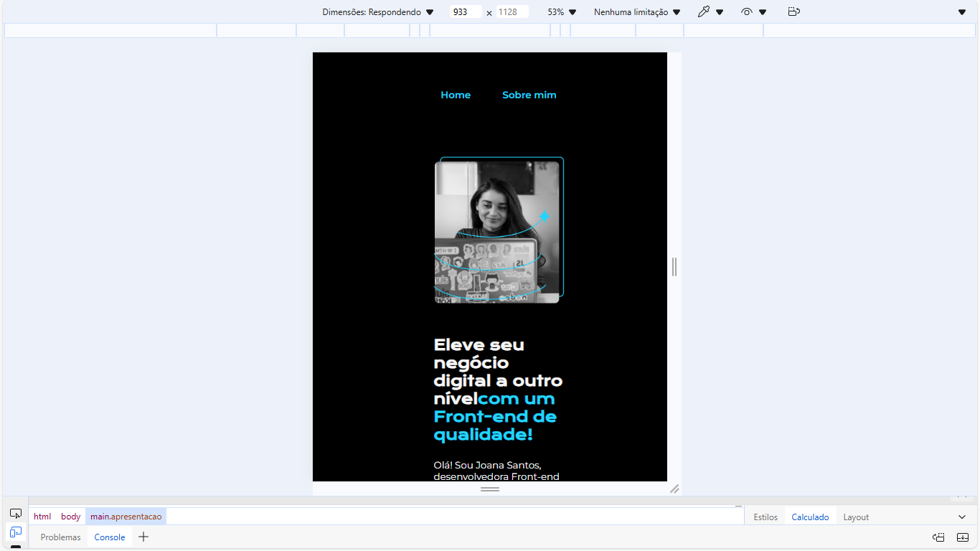
Task: Click the viewport corner resize handle
Action: [x=674, y=489]
